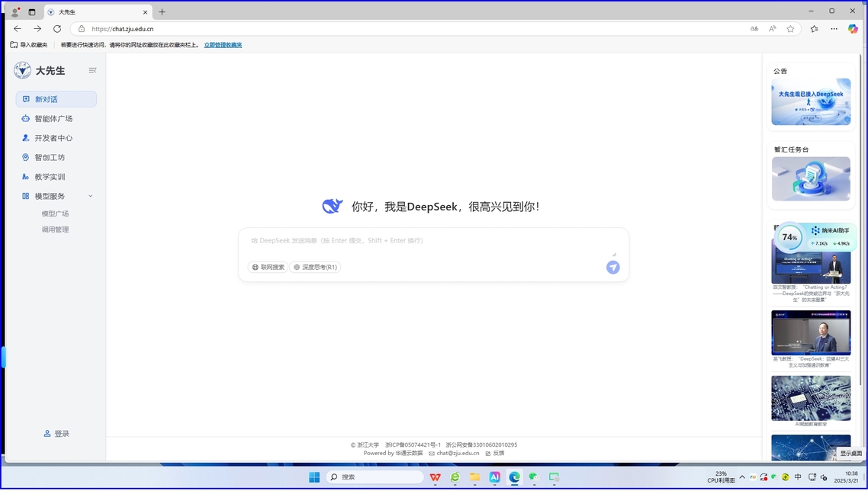
Task: Open WPS Office from the taskbar
Action: (x=435, y=477)
